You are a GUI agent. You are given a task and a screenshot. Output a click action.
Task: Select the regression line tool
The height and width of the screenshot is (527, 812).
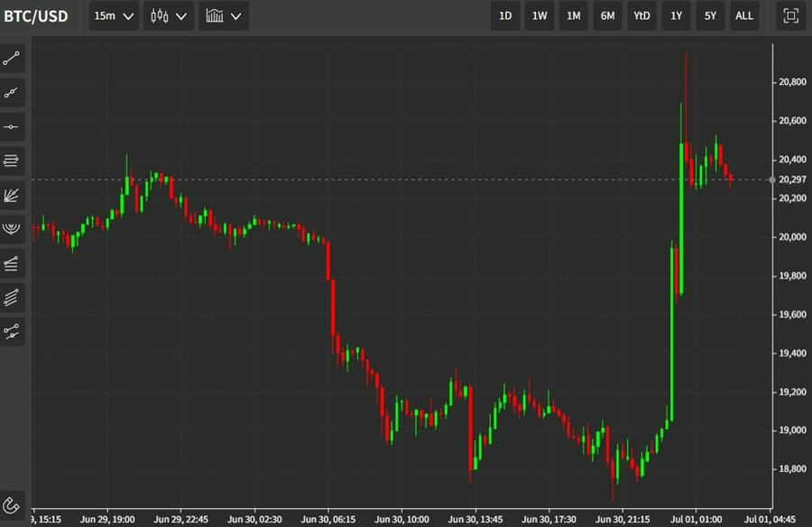(x=12, y=332)
